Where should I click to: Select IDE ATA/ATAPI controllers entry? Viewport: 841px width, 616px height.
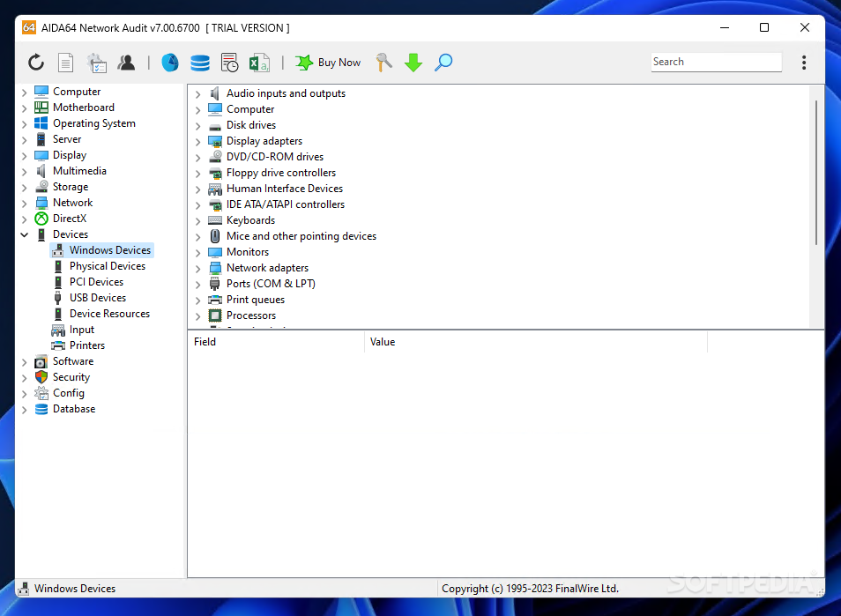click(286, 204)
